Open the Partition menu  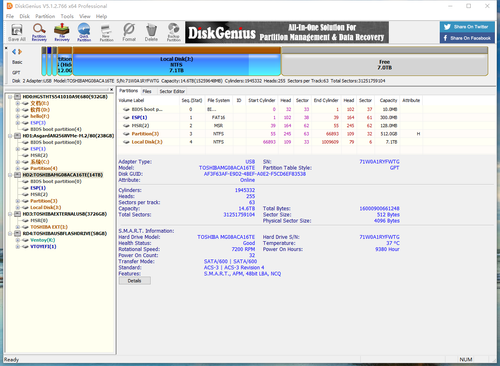pos(45,16)
